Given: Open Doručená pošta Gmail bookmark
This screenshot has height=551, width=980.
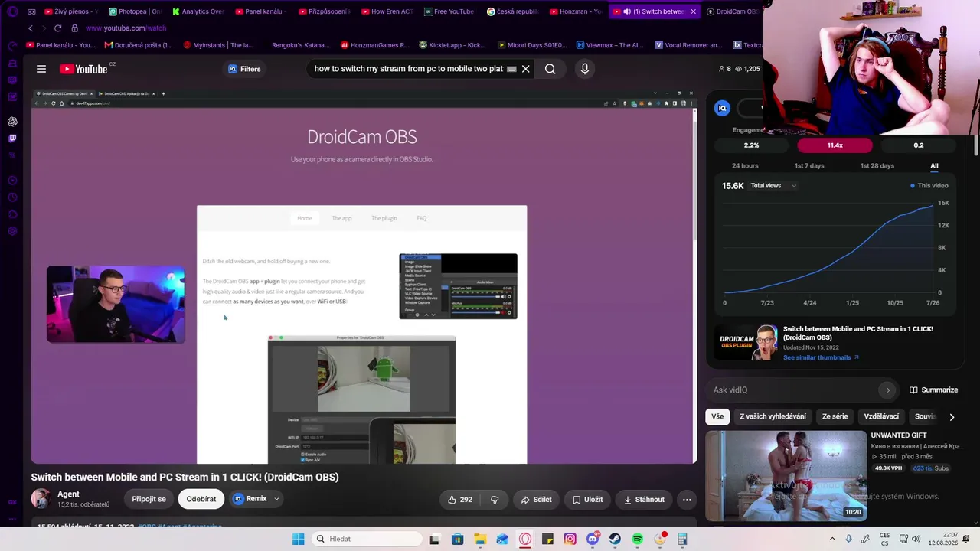Looking at the screenshot, I should 139,45.
